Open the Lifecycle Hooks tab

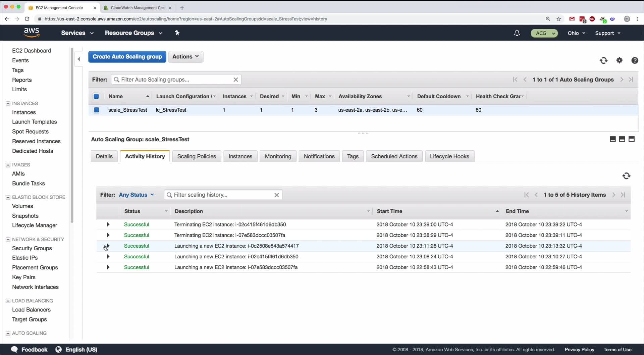point(449,156)
